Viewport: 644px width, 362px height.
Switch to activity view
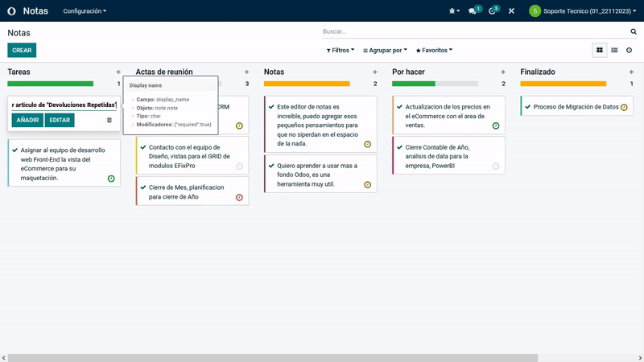(x=630, y=50)
